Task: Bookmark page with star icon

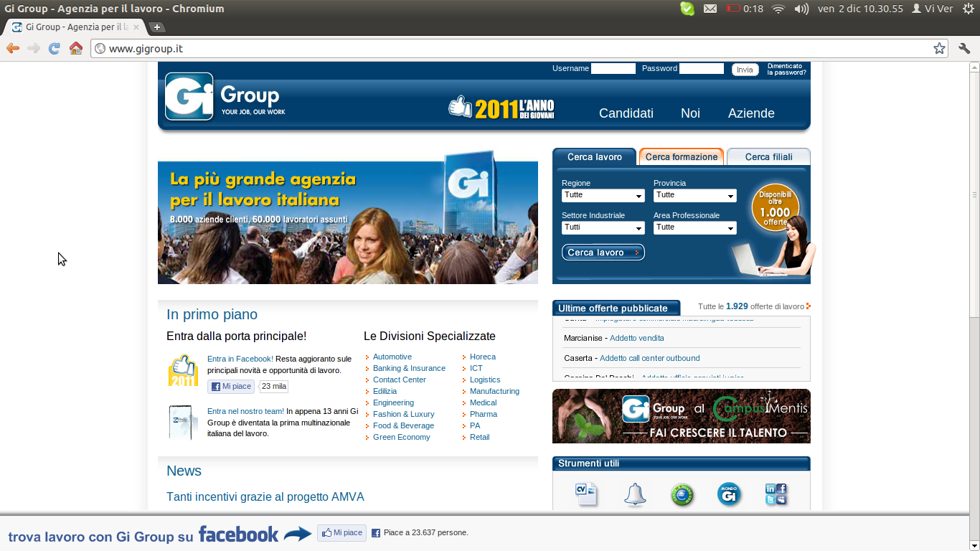Action: click(x=939, y=48)
